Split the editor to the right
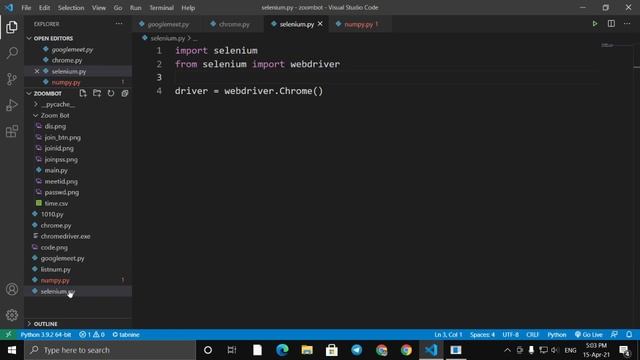Screen dimensions: 640x360 coord(611,24)
